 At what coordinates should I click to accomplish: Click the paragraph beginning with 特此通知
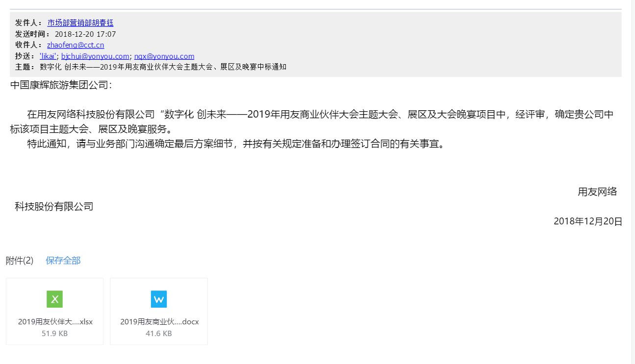point(235,145)
